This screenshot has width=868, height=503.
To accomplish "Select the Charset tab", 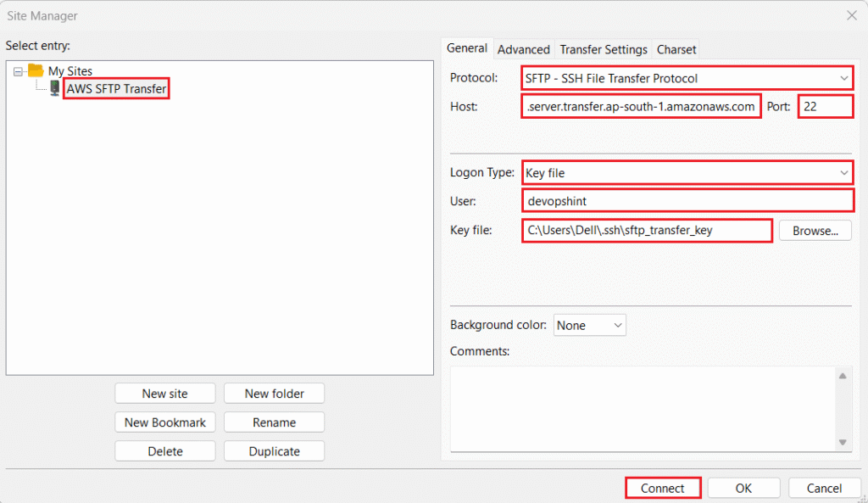I will tap(676, 49).
